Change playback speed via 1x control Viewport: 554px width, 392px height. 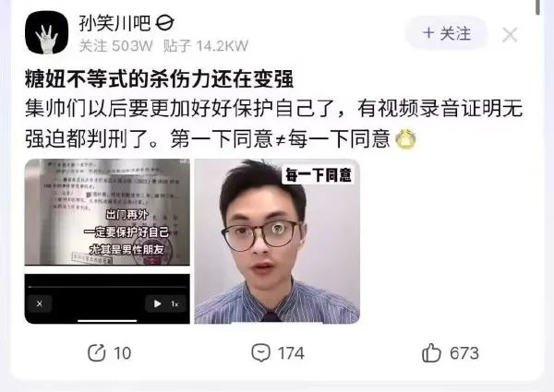(x=175, y=303)
